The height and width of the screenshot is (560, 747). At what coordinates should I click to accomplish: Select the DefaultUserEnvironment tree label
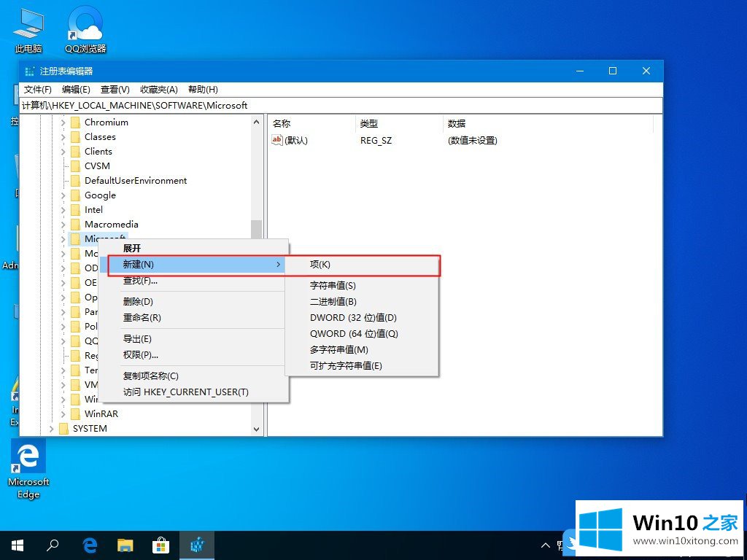click(x=136, y=181)
